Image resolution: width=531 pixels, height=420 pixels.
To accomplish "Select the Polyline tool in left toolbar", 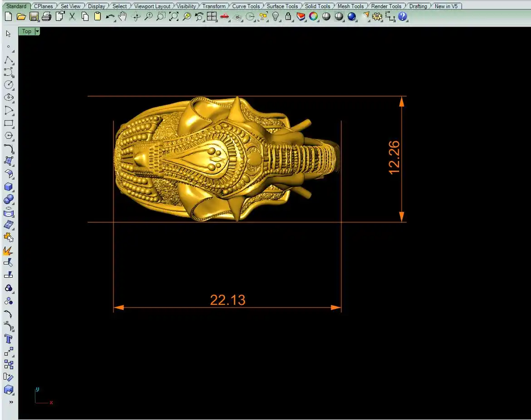I will (x=9, y=60).
